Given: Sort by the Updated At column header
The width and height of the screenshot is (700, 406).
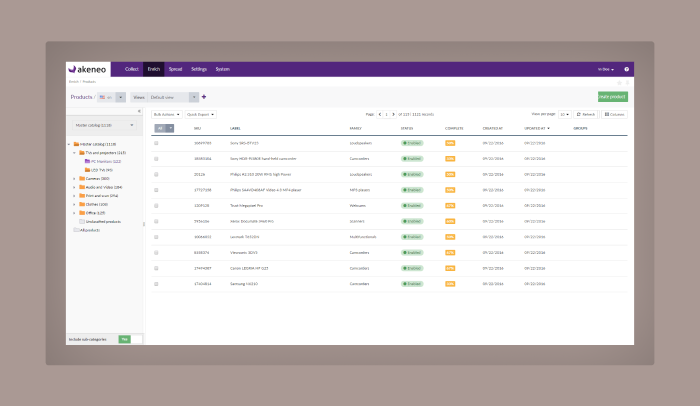Looking at the screenshot, I should (537, 128).
